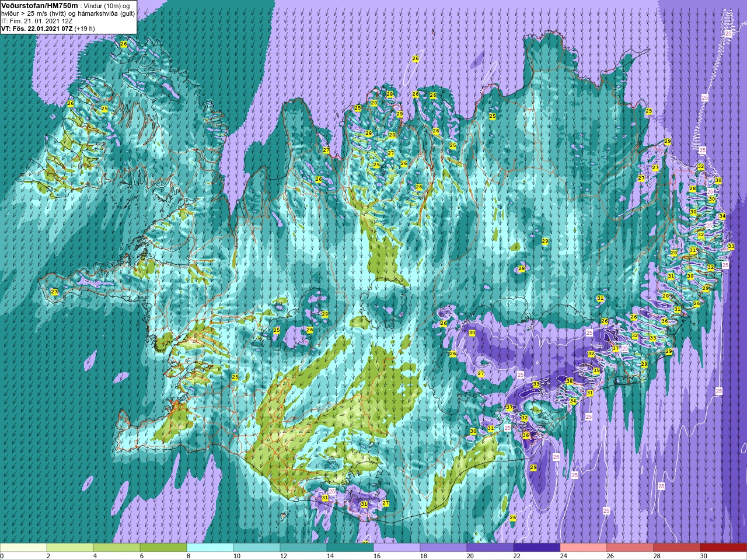Click the 27 label at the western peninsula tip
Image resolution: width=747 pixels, height=560 pixels.
pyautogui.click(x=54, y=292)
